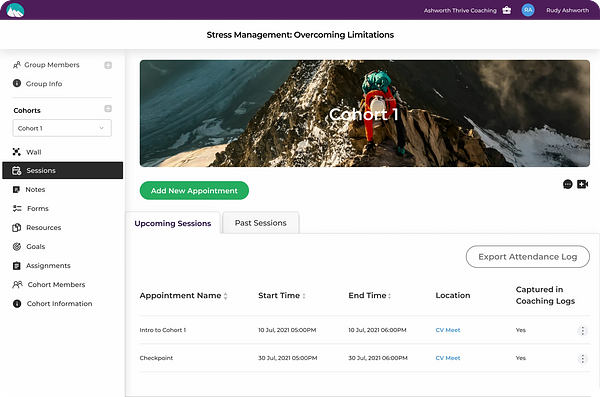Click the Cohort Members people icon
This screenshot has width=600, height=397.
(17, 284)
